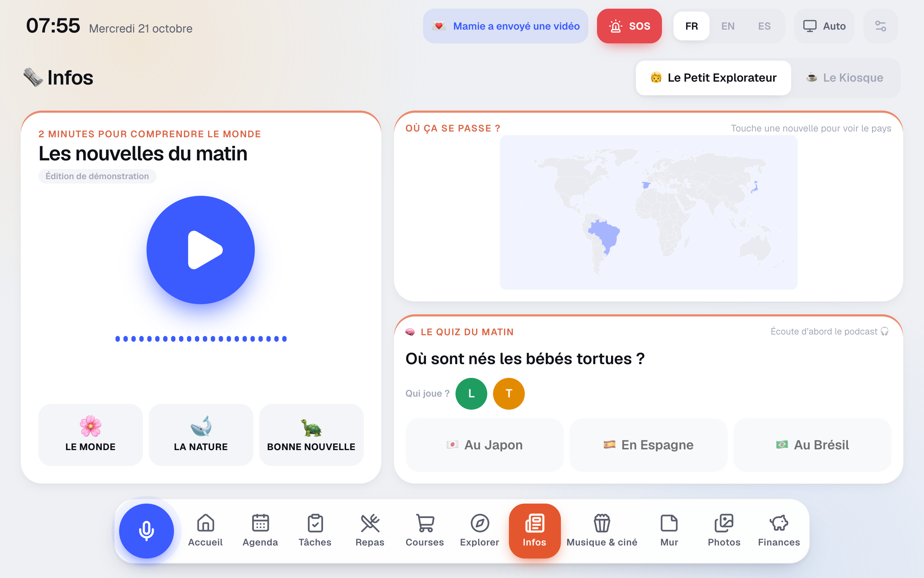This screenshot has width=924, height=578.
Task: Click 'Touche une nouvelle pour voir le pays'
Action: click(x=811, y=129)
